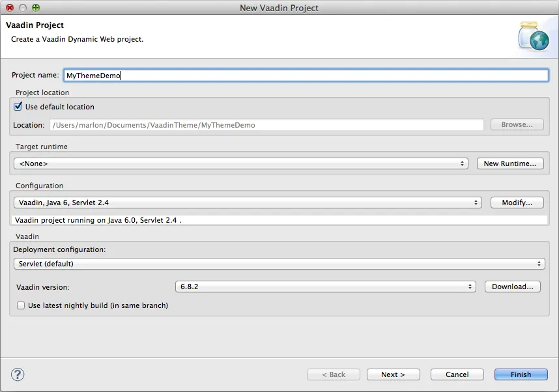Click inside the Project name field
Viewport: 559px width, 392px height.
[x=195, y=75]
